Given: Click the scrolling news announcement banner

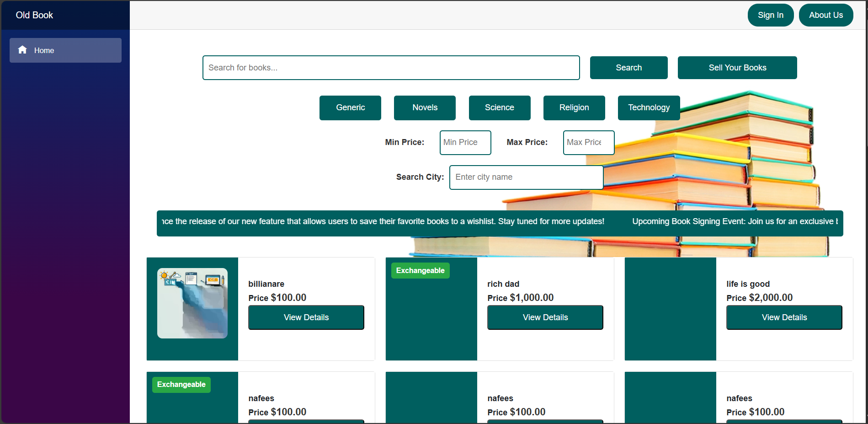Looking at the screenshot, I should (500, 223).
